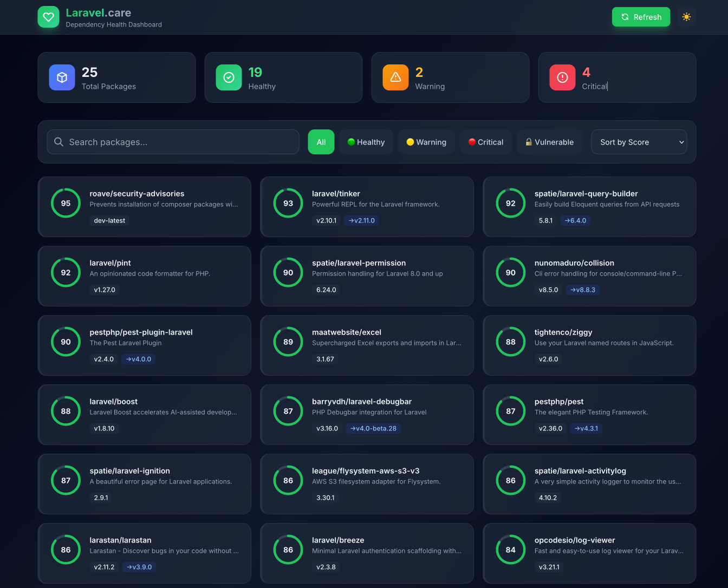Click the padlock icon on the Vulnerable filter
The width and height of the screenshot is (728, 588).
[529, 142]
